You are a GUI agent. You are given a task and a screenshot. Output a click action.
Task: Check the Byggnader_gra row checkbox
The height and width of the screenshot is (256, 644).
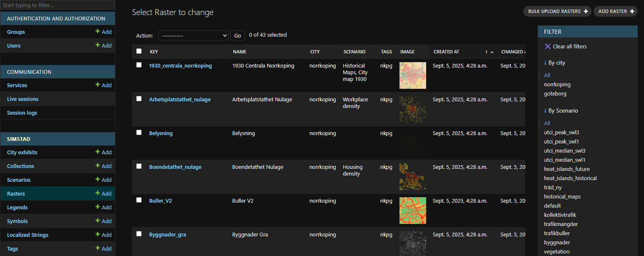tap(139, 234)
